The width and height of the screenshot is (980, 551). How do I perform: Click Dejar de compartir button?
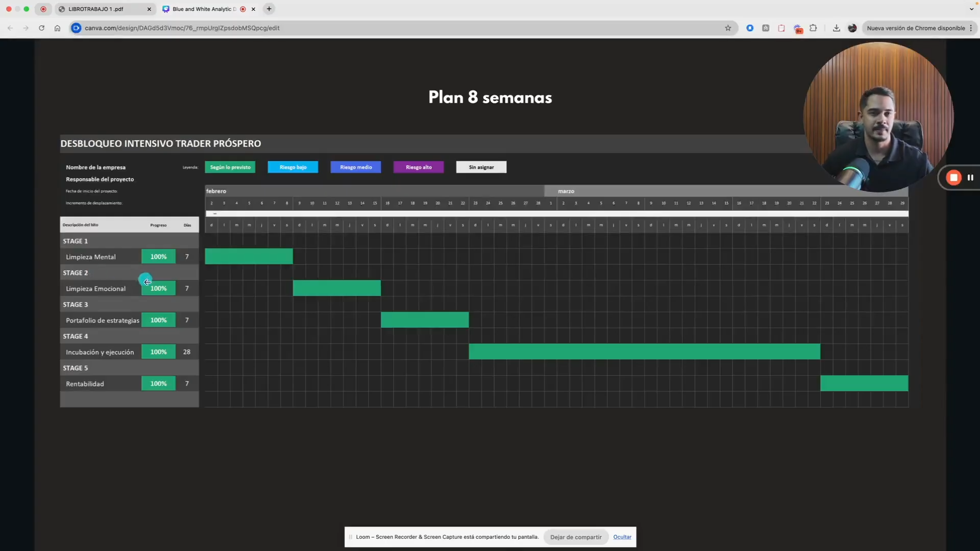tap(576, 537)
